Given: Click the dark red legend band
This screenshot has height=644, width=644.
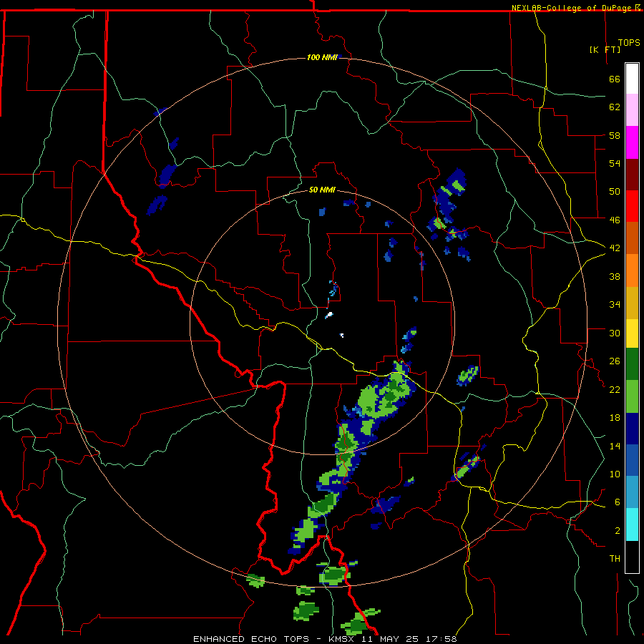Looking at the screenshot, I should (632, 175).
